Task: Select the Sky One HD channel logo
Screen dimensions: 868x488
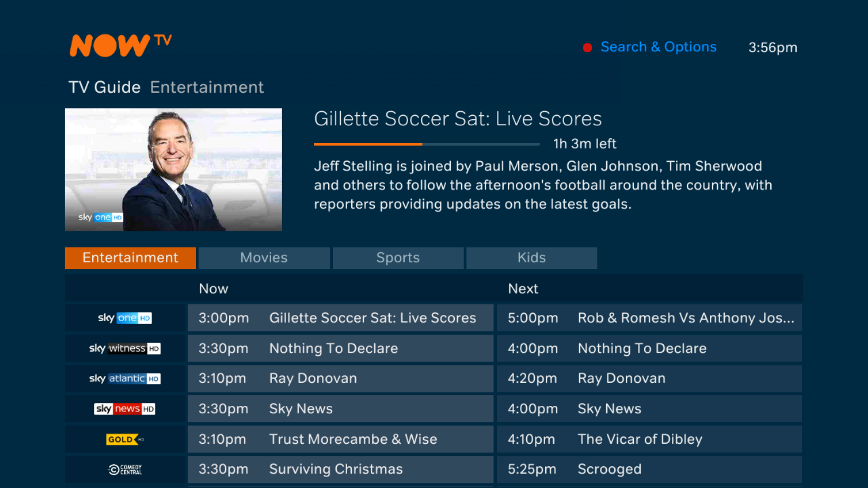Action: tap(125, 318)
